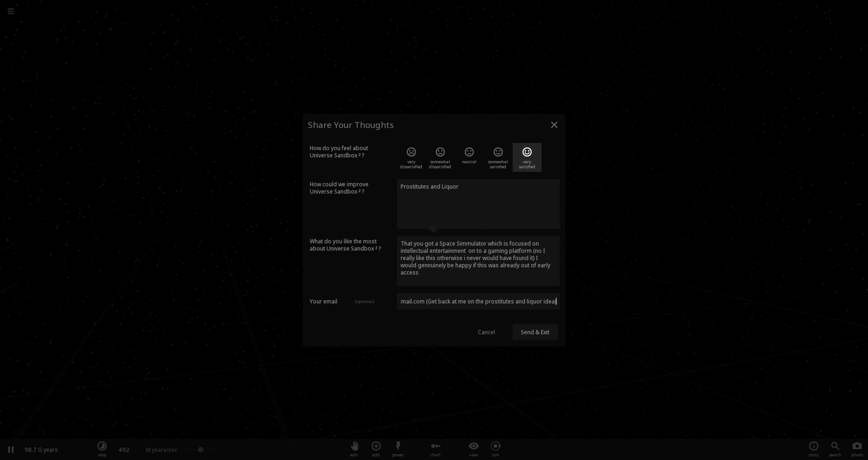868x460 pixels.
Task: Click the 'What do you like most' text box
Action: 478,261
